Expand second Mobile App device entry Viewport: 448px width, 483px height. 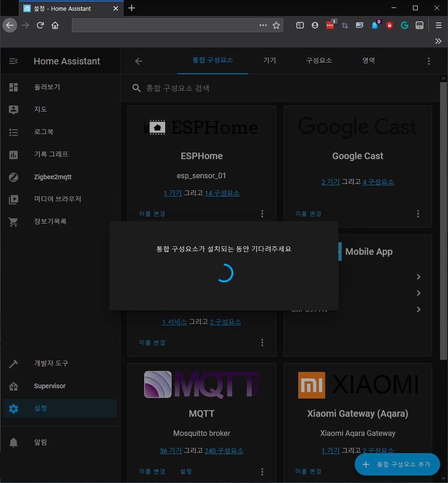point(419,293)
